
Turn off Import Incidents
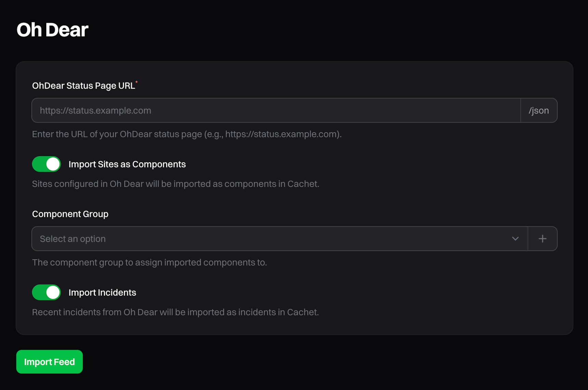[46, 292]
